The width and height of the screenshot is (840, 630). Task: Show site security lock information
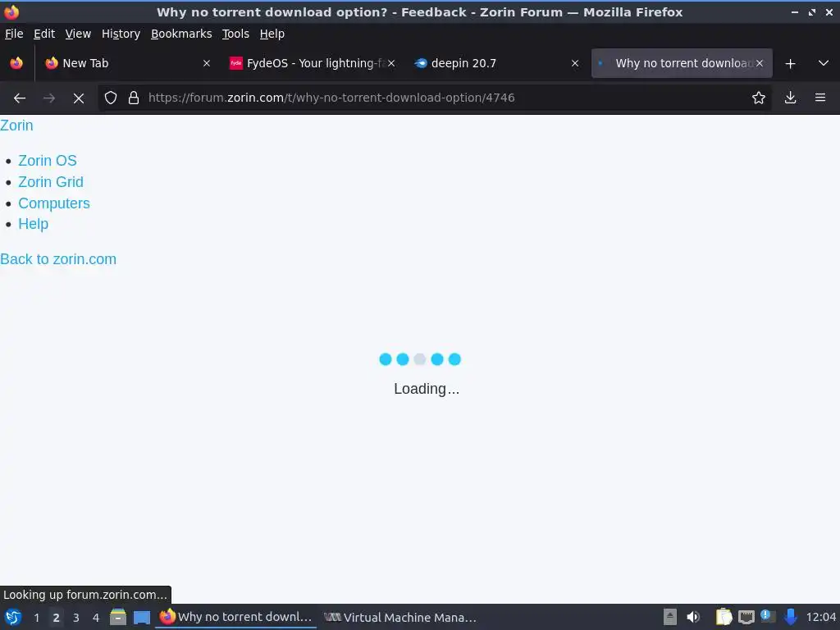pyautogui.click(x=134, y=98)
